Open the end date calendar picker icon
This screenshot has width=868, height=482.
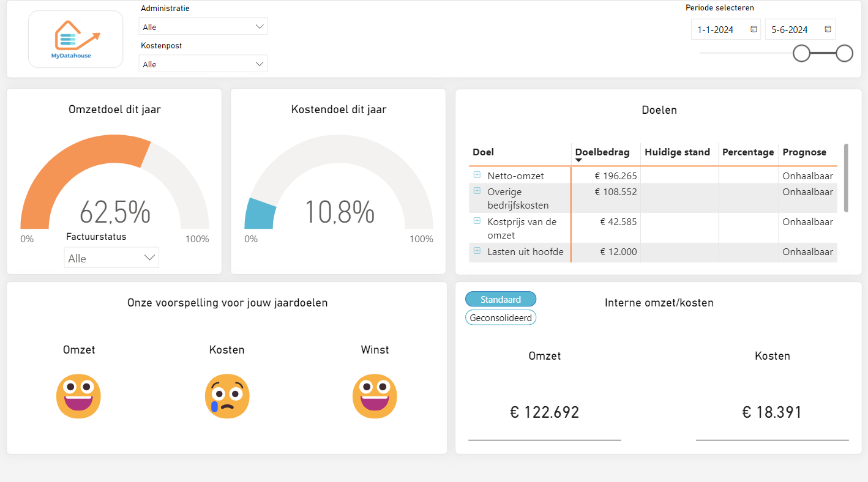[x=828, y=29]
